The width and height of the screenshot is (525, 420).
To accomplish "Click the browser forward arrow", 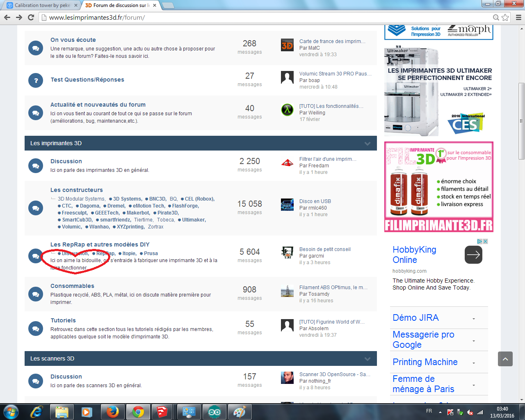I will [19, 17].
